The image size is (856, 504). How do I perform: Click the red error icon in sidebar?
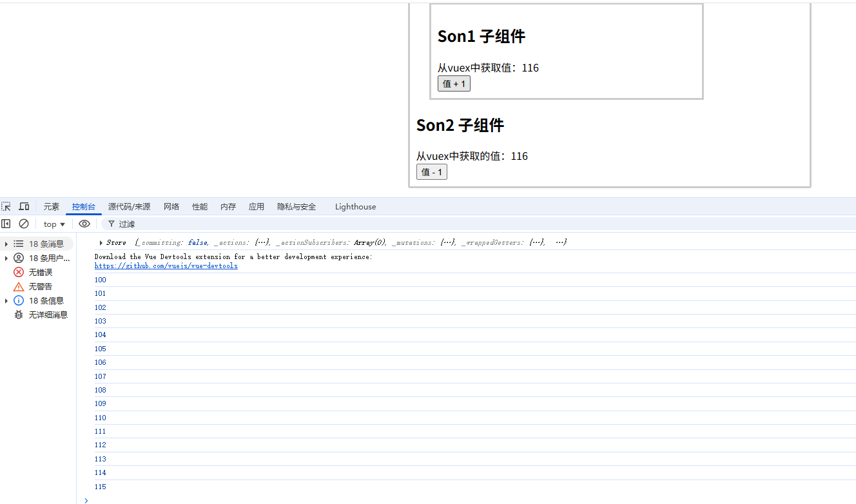[19, 272]
